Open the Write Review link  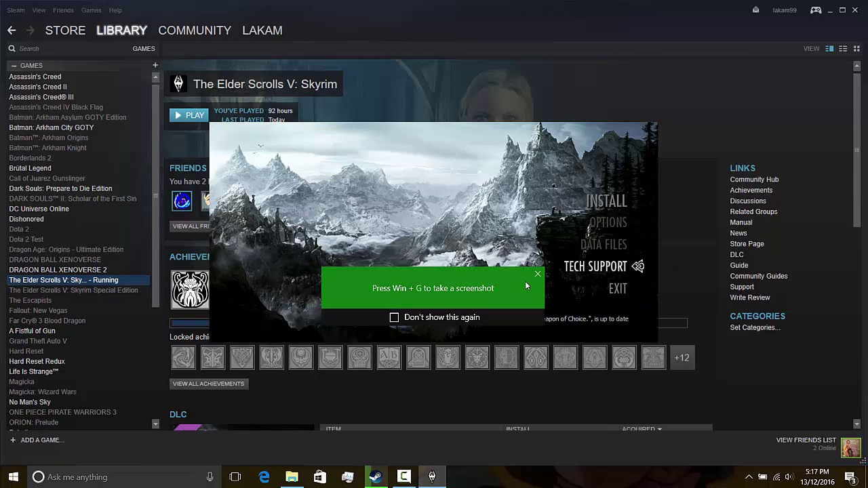(x=750, y=298)
